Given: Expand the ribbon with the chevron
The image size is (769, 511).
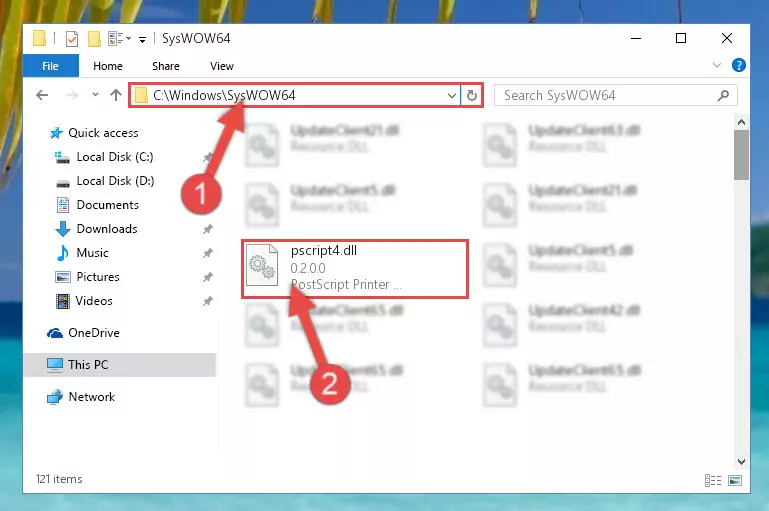Looking at the screenshot, I should pyautogui.click(x=717, y=65).
